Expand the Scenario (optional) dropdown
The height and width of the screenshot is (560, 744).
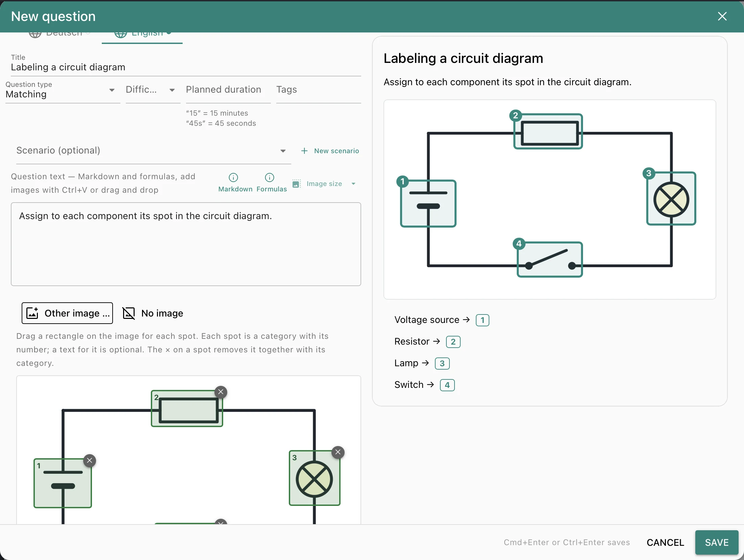tap(154, 151)
